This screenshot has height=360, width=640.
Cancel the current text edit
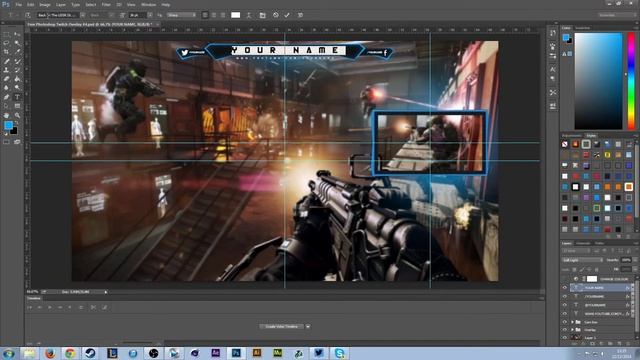click(x=276, y=15)
